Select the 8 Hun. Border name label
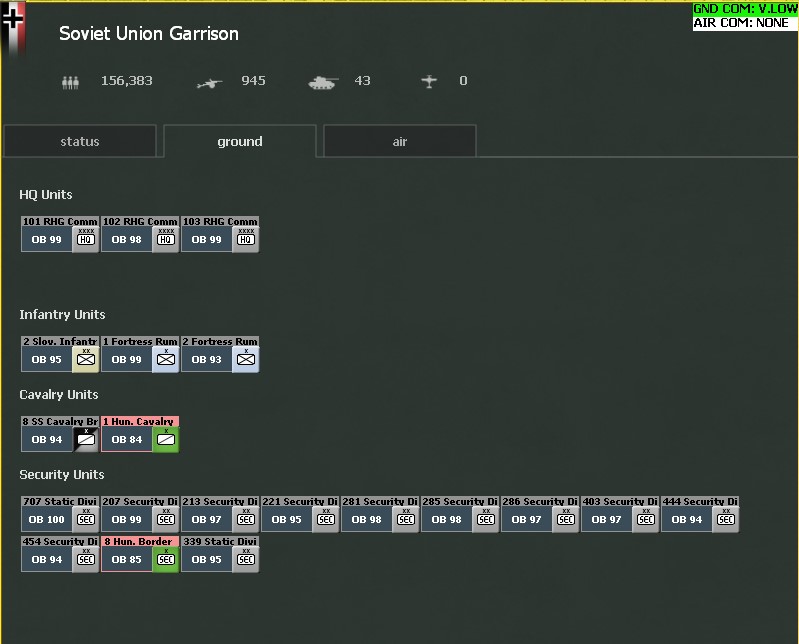The height and width of the screenshot is (644, 799). coord(140,541)
